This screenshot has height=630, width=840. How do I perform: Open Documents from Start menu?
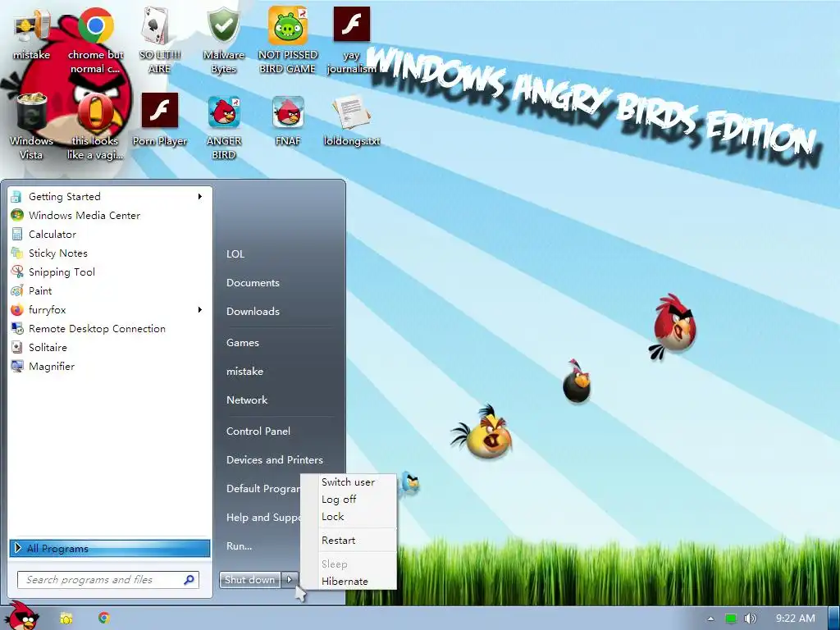click(253, 283)
